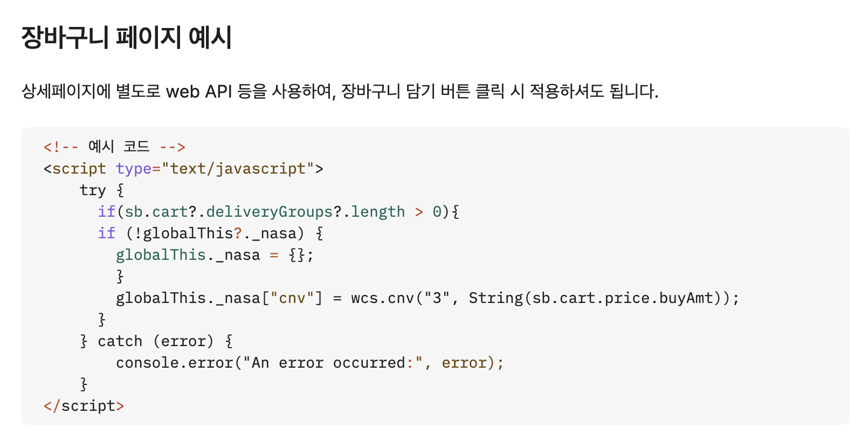Click the catch (error) line
Viewport: 868px width, 441px height.
(156, 341)
